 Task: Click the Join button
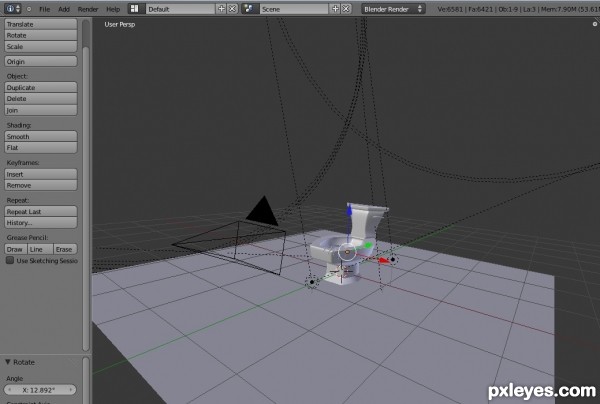coord(41,110)
